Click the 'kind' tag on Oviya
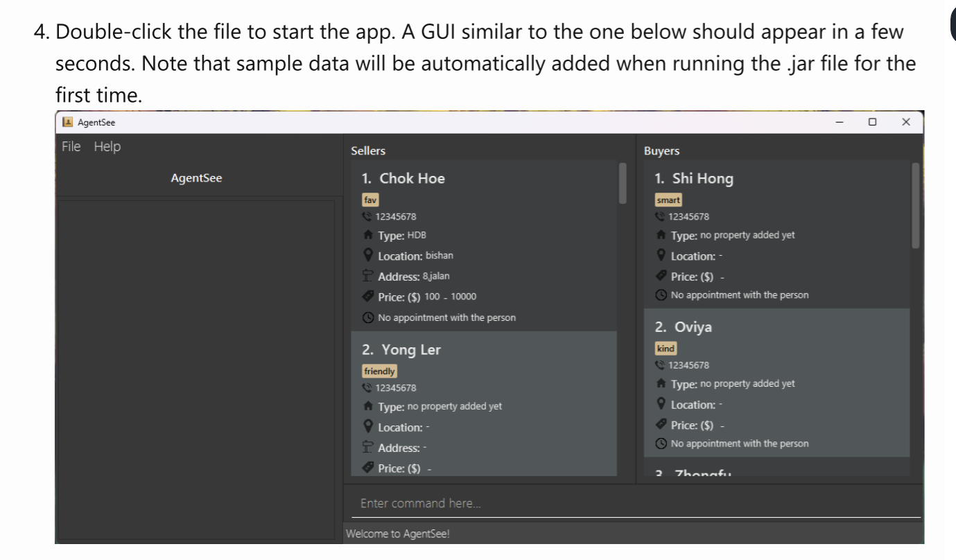 [666, 349]
